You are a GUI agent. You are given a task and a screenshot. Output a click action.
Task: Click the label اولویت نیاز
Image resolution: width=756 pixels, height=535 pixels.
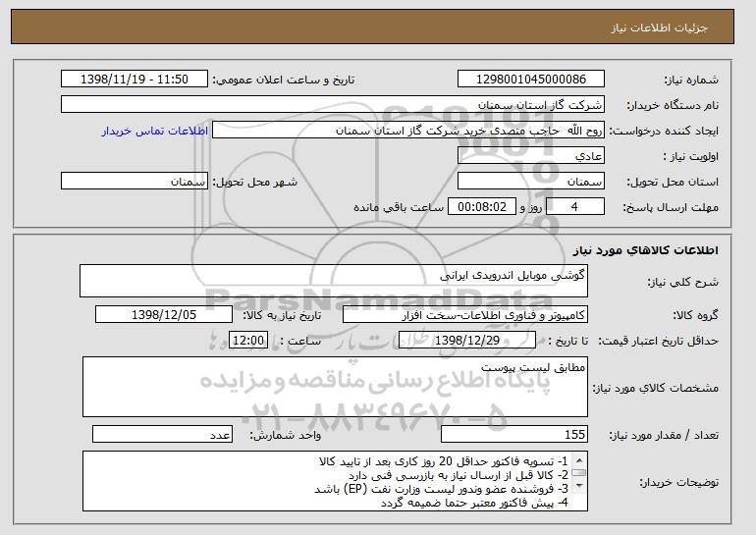(x=690, y=156)
